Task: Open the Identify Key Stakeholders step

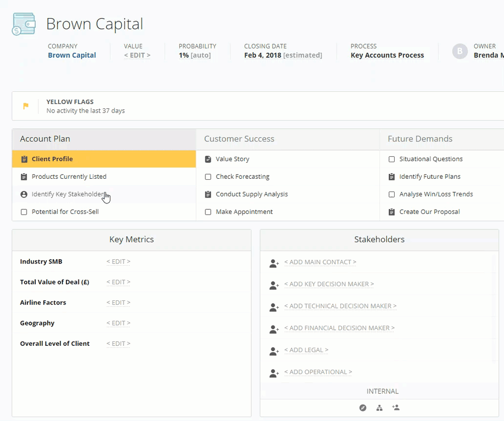Action: 68,194
